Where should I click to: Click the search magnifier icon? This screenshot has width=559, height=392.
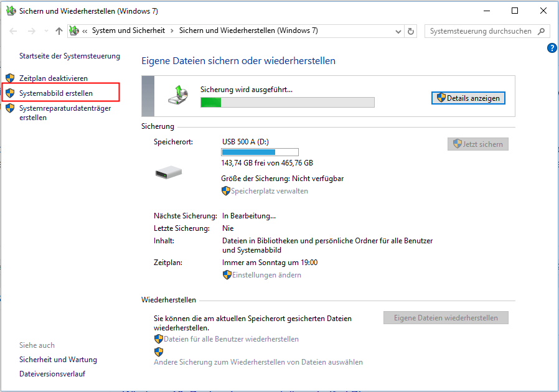point(542,31)
